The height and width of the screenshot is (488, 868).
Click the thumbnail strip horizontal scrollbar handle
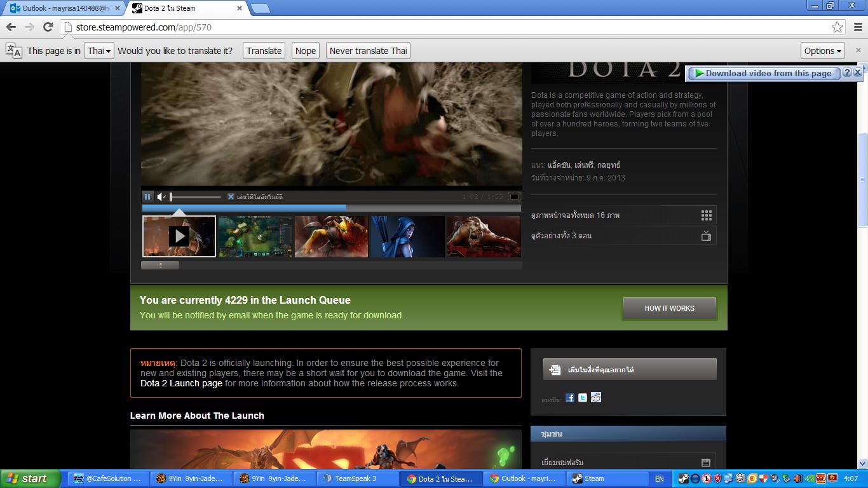(x=160, y=265)
